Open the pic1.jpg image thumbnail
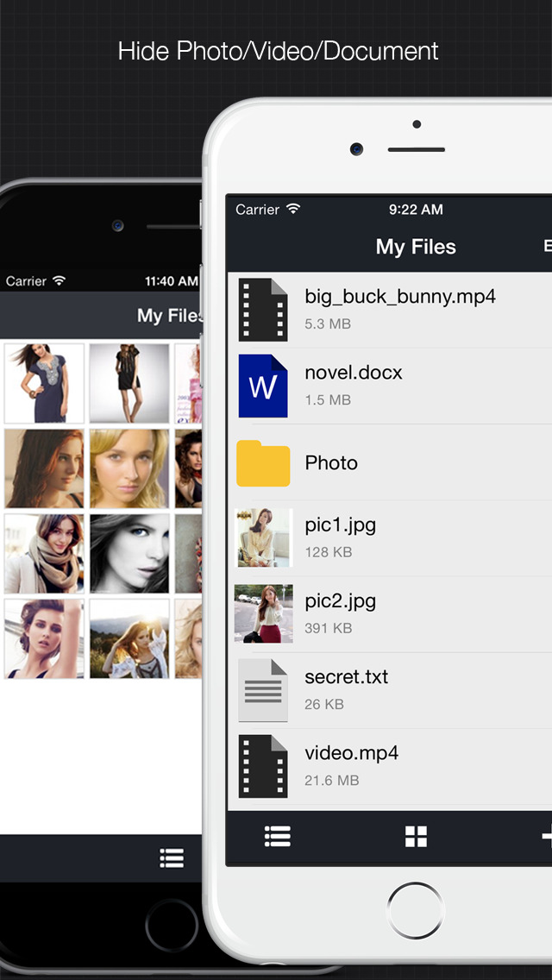The image size is (552, 980). [x=263, y=537]
